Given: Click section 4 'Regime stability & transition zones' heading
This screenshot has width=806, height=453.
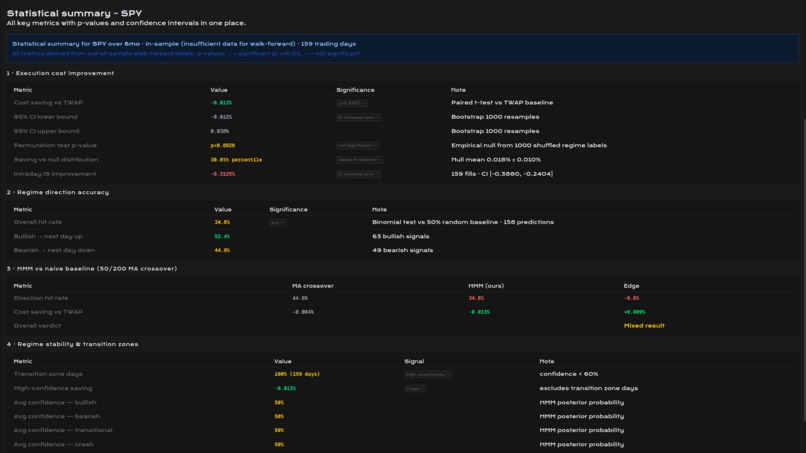Looking at the screenshot, I should tap(72, 344).
